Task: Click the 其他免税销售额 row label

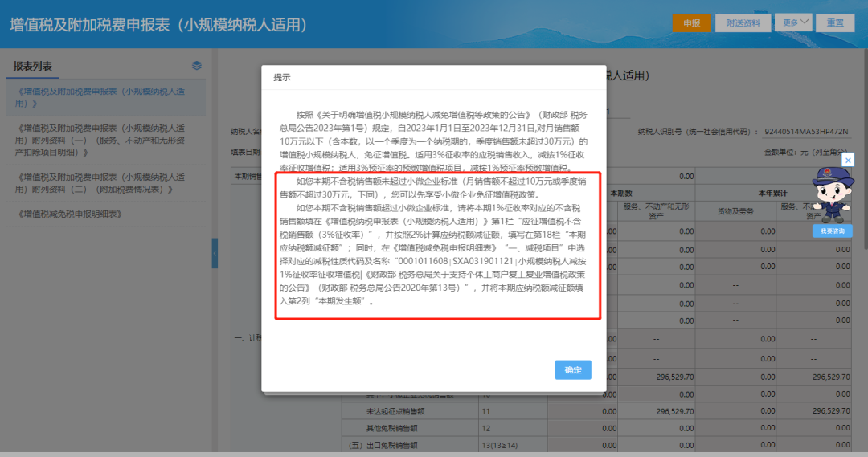Action: click(392, 428)
